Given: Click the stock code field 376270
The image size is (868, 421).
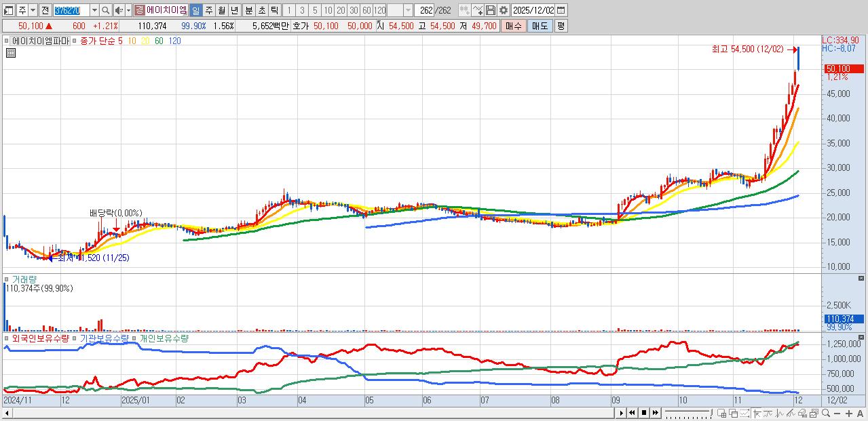Looking at the screenshot, I should (x=71, y=10).
